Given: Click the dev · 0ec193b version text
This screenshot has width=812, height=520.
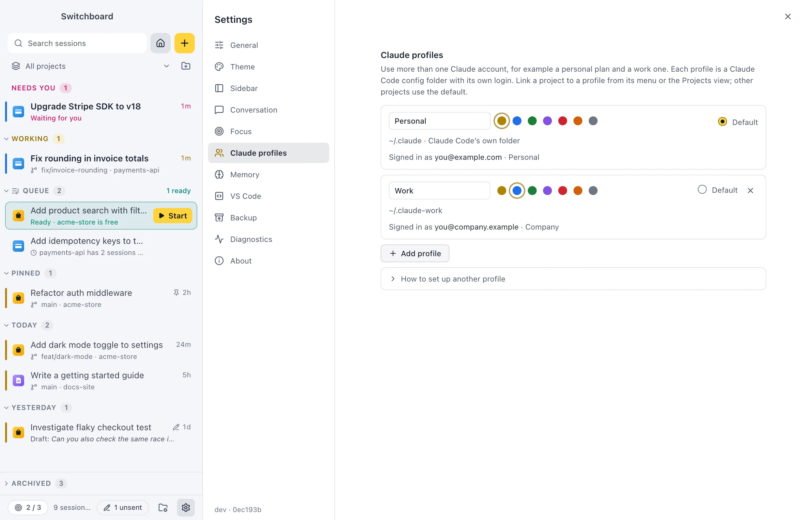Looking at the screenshot, I should point(238,510).
